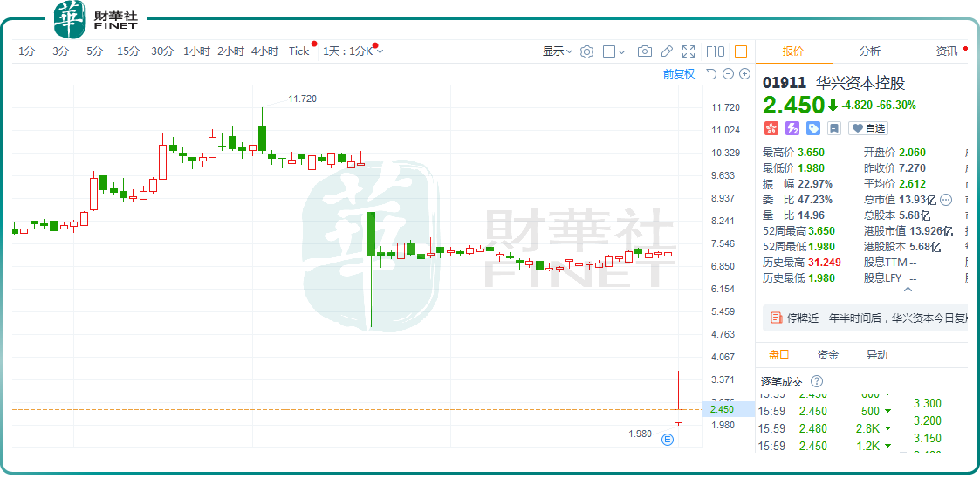Select the 资金 sub-tab
980x492 pixels.
828,354
